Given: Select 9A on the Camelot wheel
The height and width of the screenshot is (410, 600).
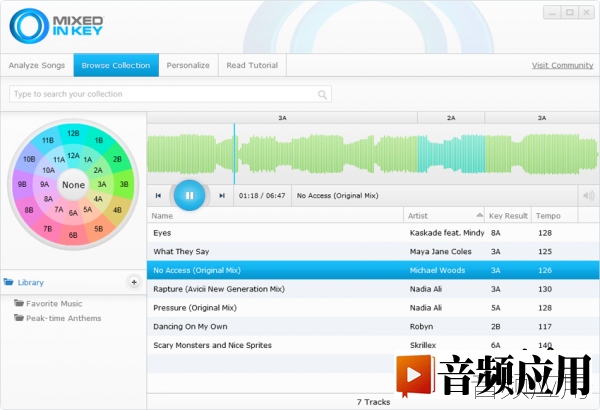Looking at the screenshot, I should click(44, 184).
